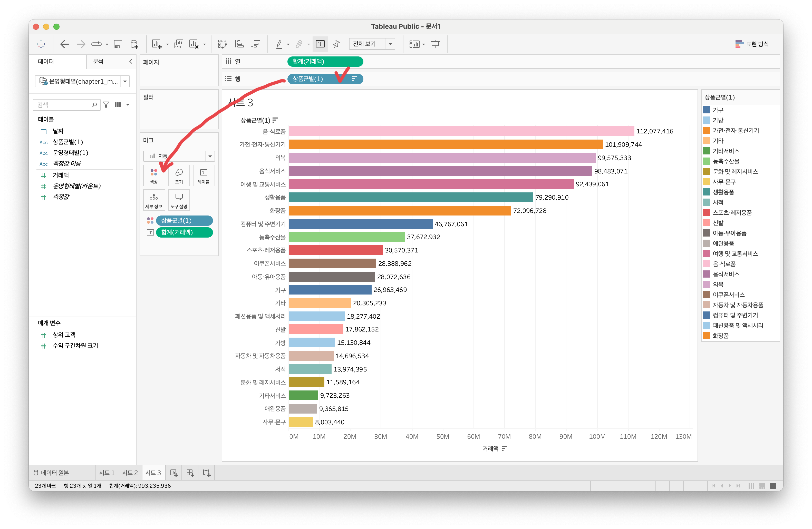
Task: Click the New Dashboard icon
Action: 190,473
